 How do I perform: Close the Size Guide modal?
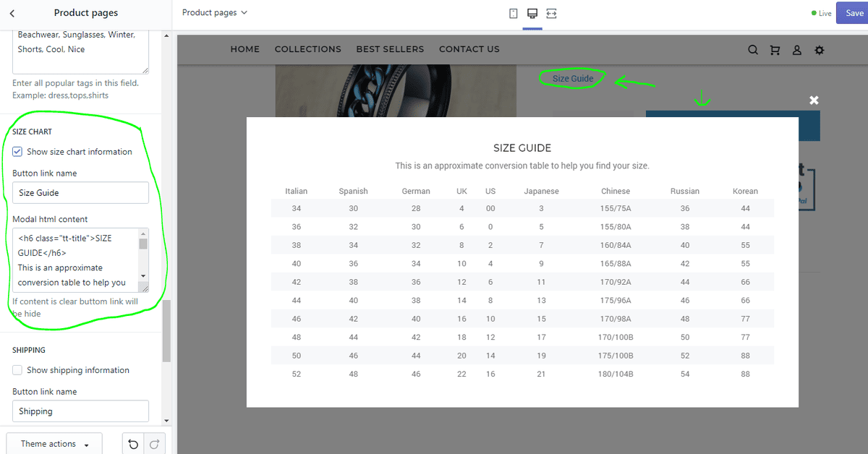tap(814, 100)
